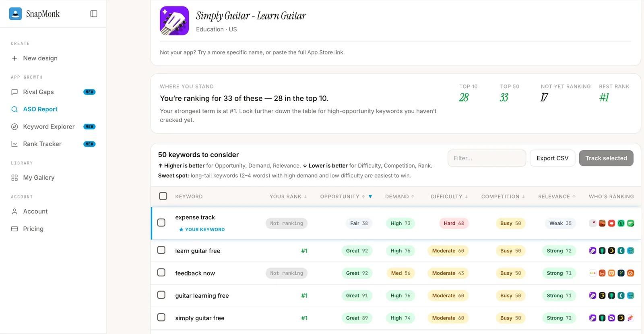Click the purple pick app icon in simply guitar free row
The height and width of the screenshot is (334, 644).
point(611,318)
